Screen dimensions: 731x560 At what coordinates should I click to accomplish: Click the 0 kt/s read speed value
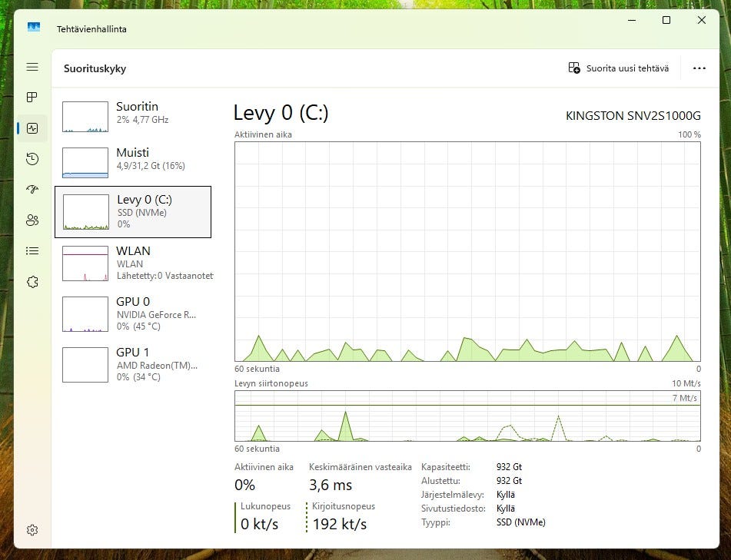tap(259, 525)
